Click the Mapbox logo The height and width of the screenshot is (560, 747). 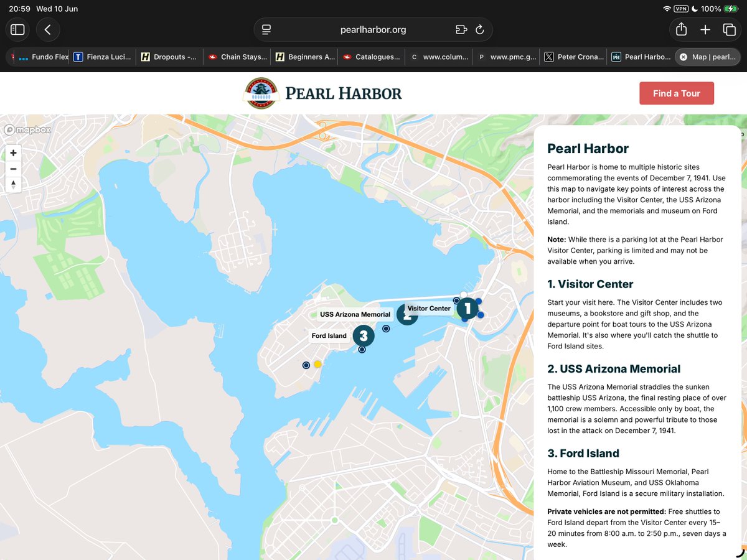[28, 130]
